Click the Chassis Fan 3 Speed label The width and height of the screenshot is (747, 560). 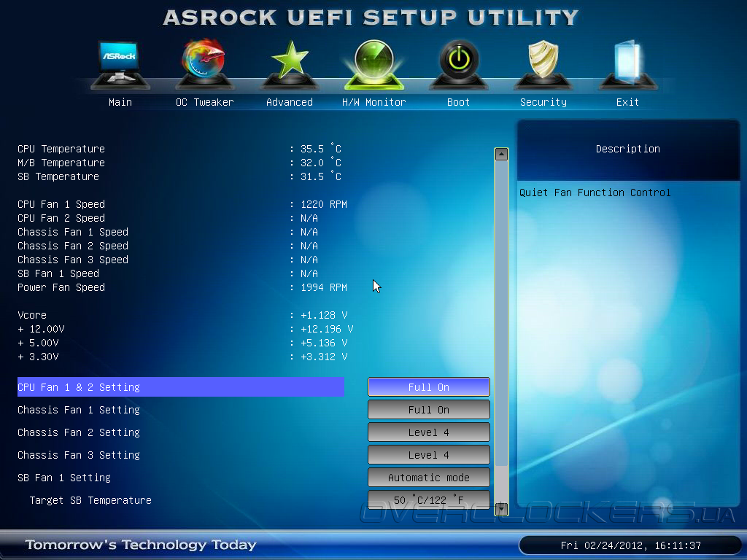pyautogui.click(x=73, y=260)
